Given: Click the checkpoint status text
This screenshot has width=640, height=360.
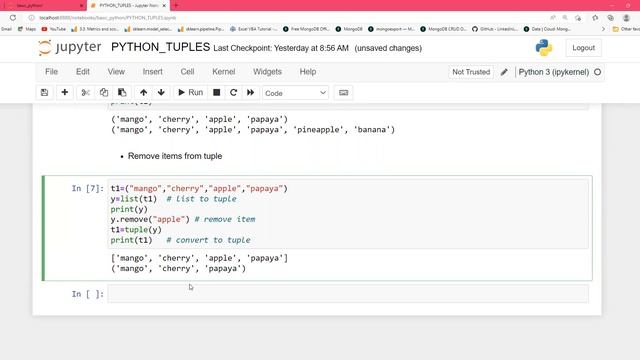Looking at the screenshot, I should coord(281,48).
